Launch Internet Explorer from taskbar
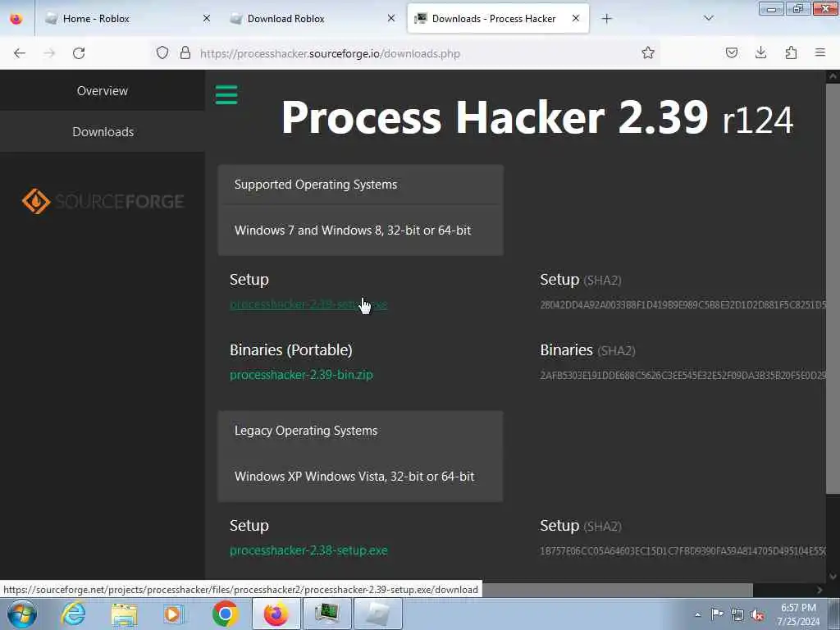The image size is (840, 630). point(73,614)
